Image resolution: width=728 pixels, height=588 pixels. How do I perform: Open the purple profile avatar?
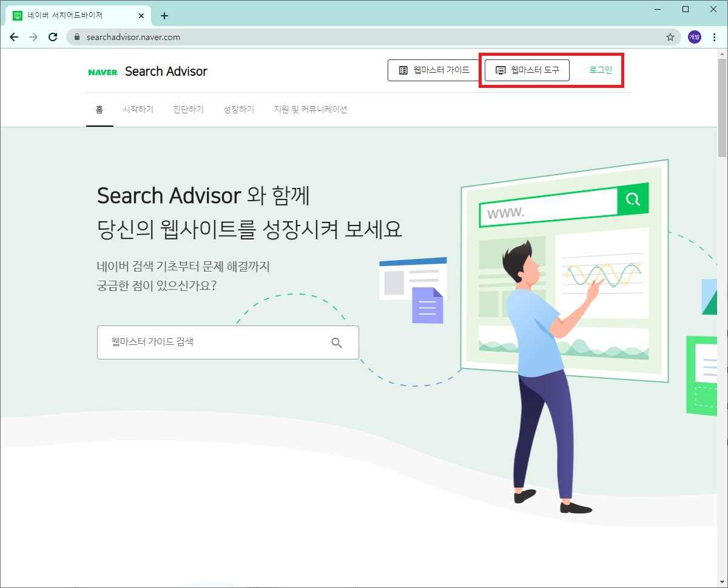pyautogui.click(x=694, y=37)
